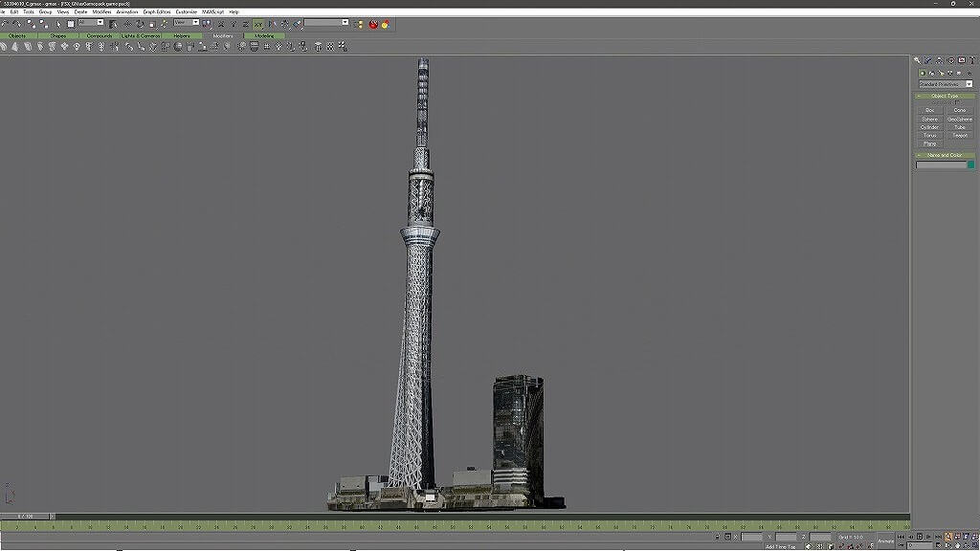Create a Teapot primitive
The width and height of the screenshot is (980, 551).
959,135
